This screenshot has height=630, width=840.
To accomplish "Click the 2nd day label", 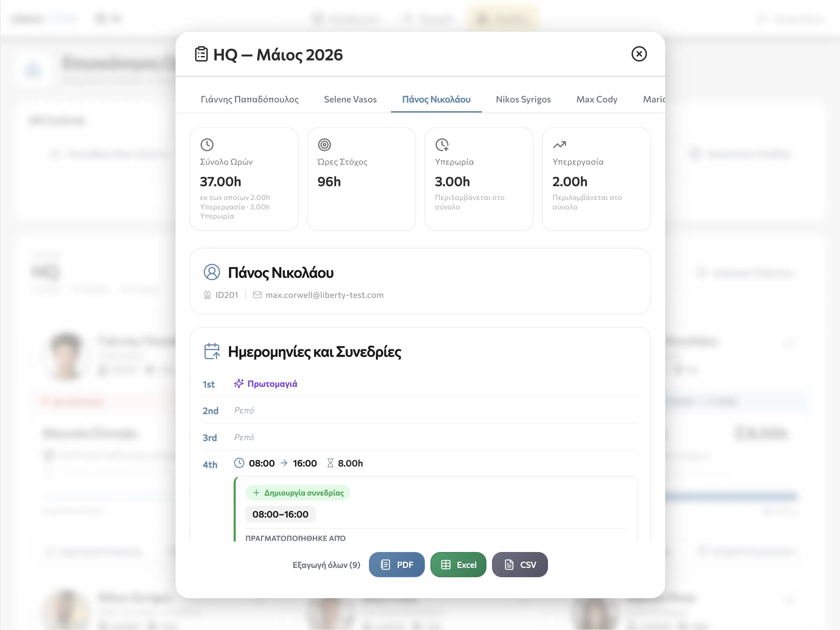I will (211, 411).
